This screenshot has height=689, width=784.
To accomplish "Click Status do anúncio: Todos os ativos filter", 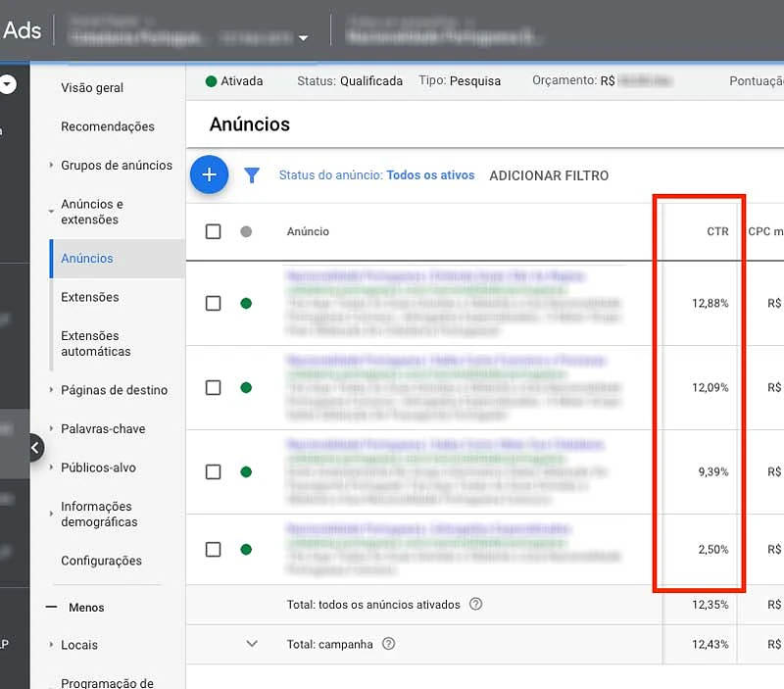I will tap(376, 175).
